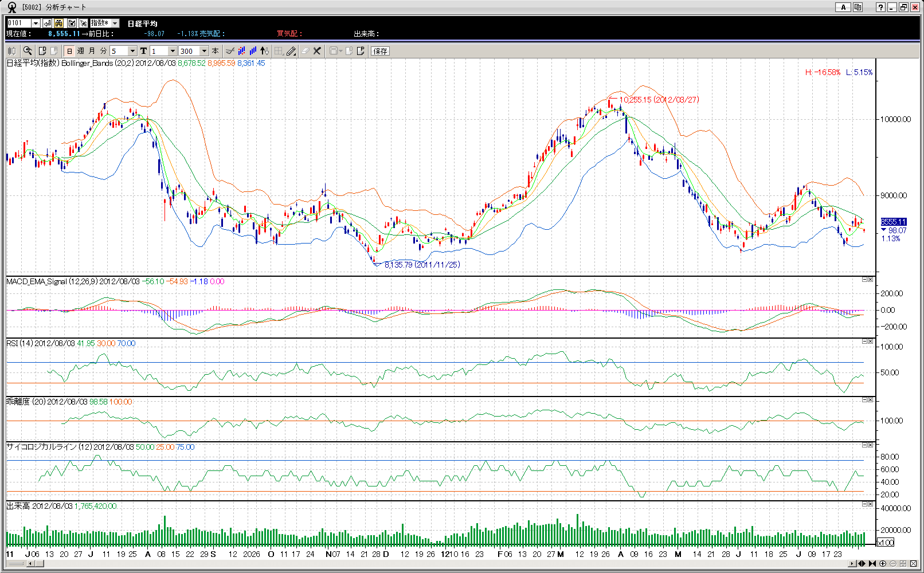The width and height of the screenshot is (924, 573).
Task: Open help with the question mark button
Action: (x=880, y=7)
